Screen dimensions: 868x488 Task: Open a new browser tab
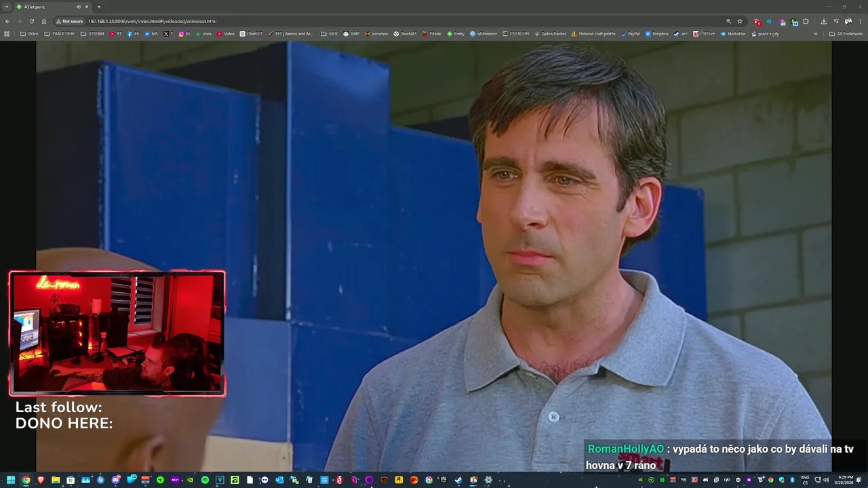[x=99, y=7]
